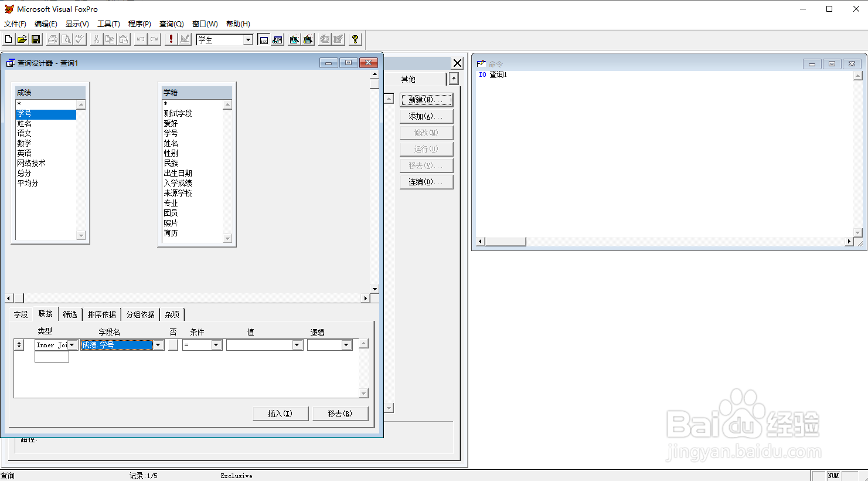Click the Open file toolbar icon
Viewport: 868px width, 481px height.
(22, 39)
